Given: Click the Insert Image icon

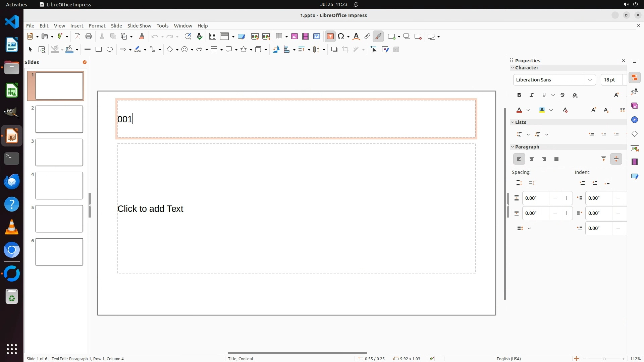Looking at the screenshot, I should point(294,37).
